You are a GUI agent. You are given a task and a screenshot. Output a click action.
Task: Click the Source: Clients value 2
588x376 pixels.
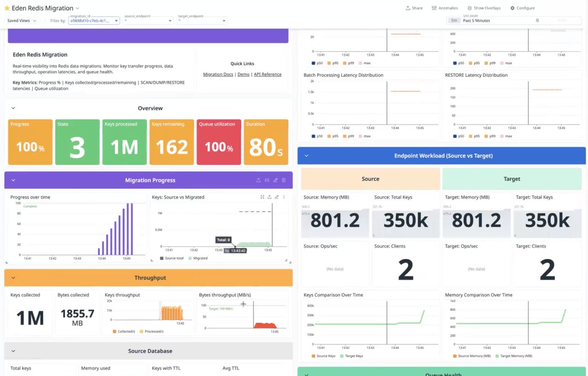point(406,270)
